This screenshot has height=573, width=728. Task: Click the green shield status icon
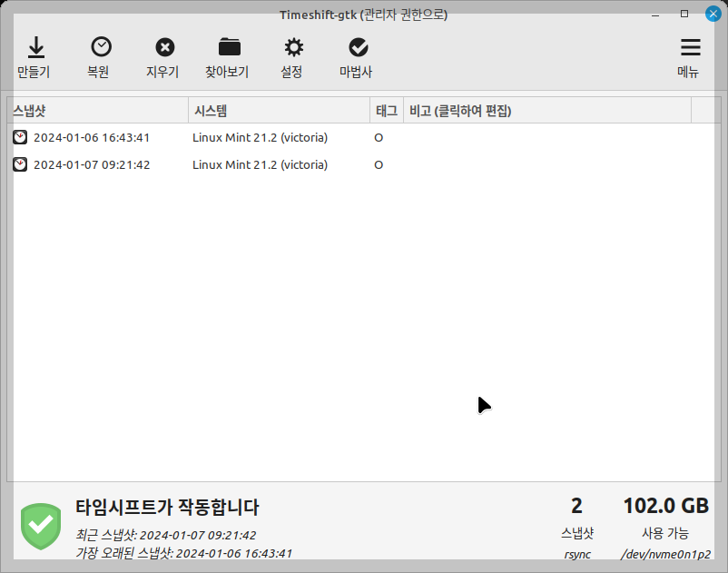pyautogui.click(x=41, y=526)
